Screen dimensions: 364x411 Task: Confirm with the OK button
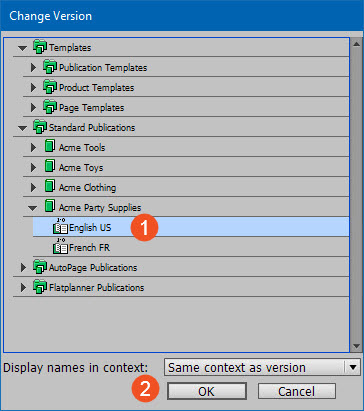pyautogui.click(x=207, y=391)
